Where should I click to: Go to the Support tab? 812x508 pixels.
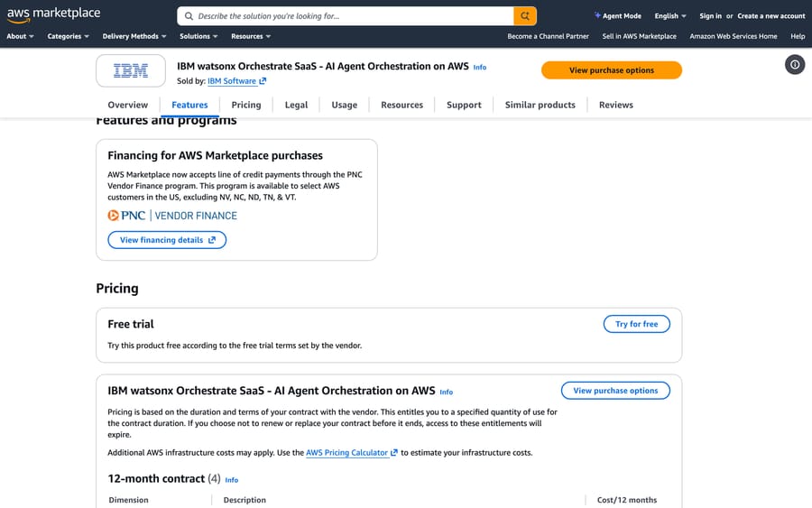[x=464, y=105]
